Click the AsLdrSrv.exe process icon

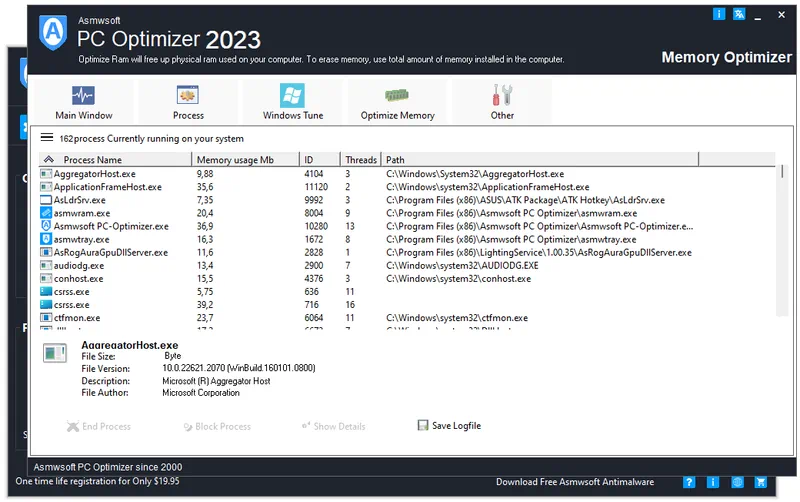[x=46, y=200]
